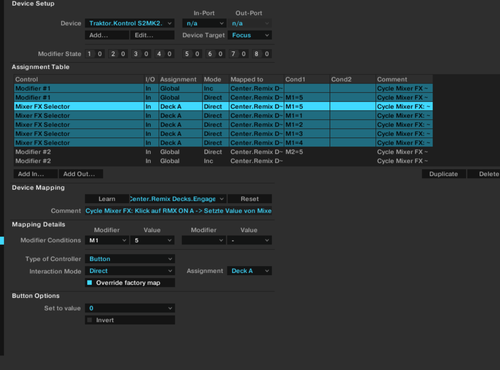Image resolution: width=500 pixels, height=370 pixels.
Task: Toggle the Invert checkbox
Action: (89, 320)
